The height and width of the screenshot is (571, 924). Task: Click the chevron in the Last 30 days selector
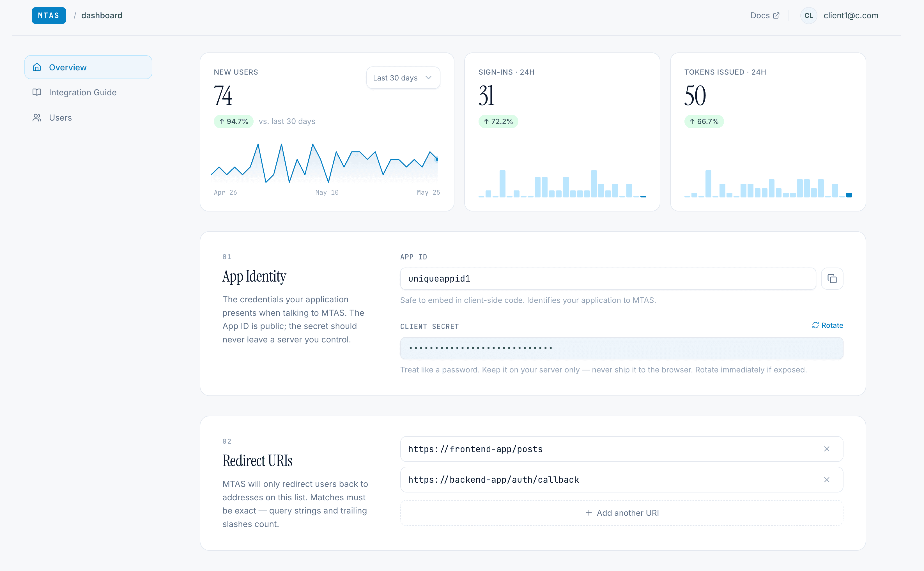point(428,78)
